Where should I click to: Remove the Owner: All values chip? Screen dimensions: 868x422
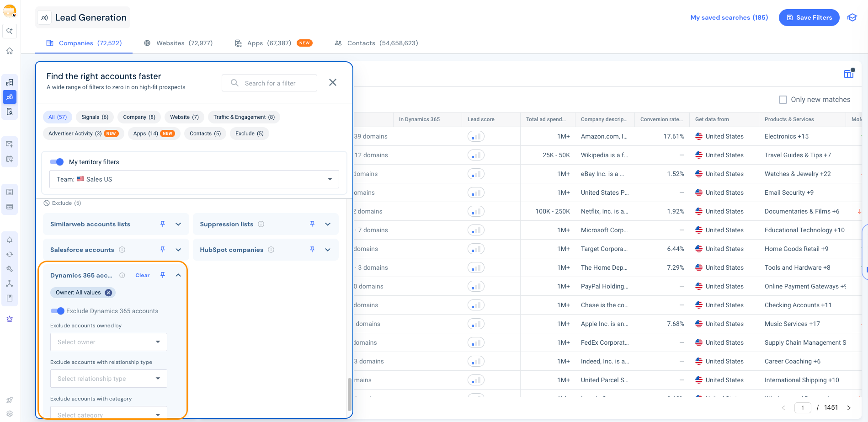[108, 293]
